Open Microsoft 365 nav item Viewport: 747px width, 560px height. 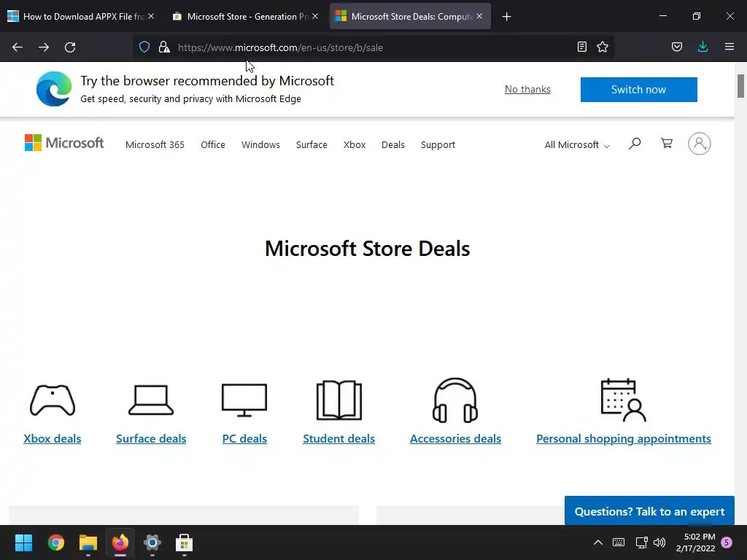click(155, 145)
